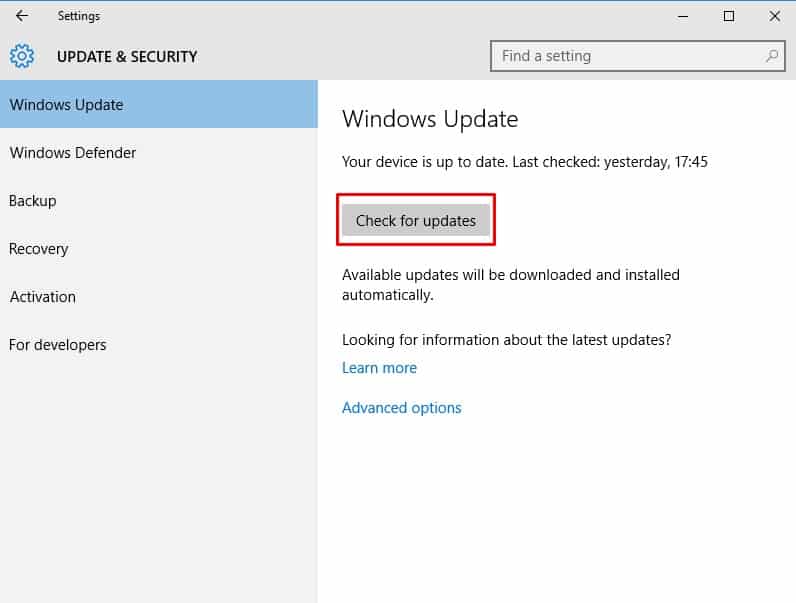
Task: Click the Settings window title text
Action: click(79, 16)
